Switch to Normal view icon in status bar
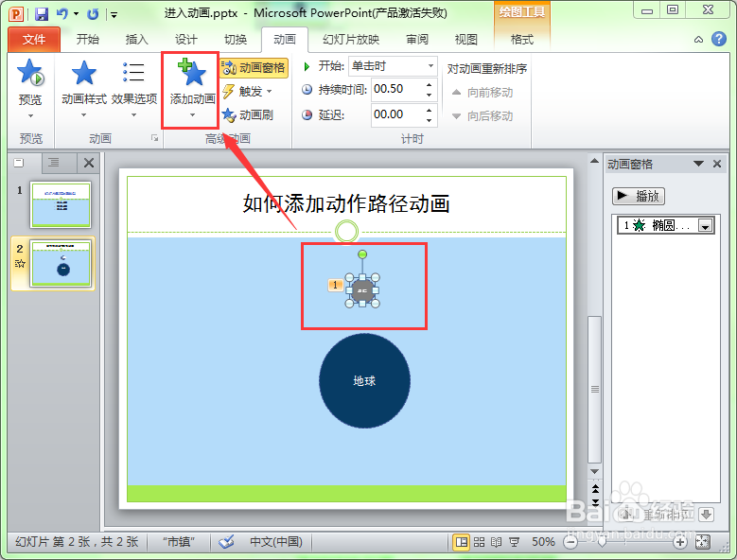 coord(461,542)
